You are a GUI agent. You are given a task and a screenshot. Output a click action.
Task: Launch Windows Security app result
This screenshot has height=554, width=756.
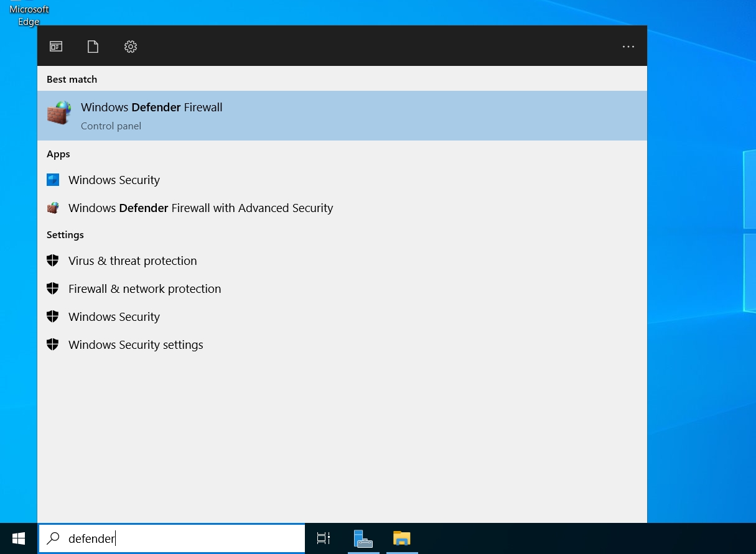click(x=114, y=180)
